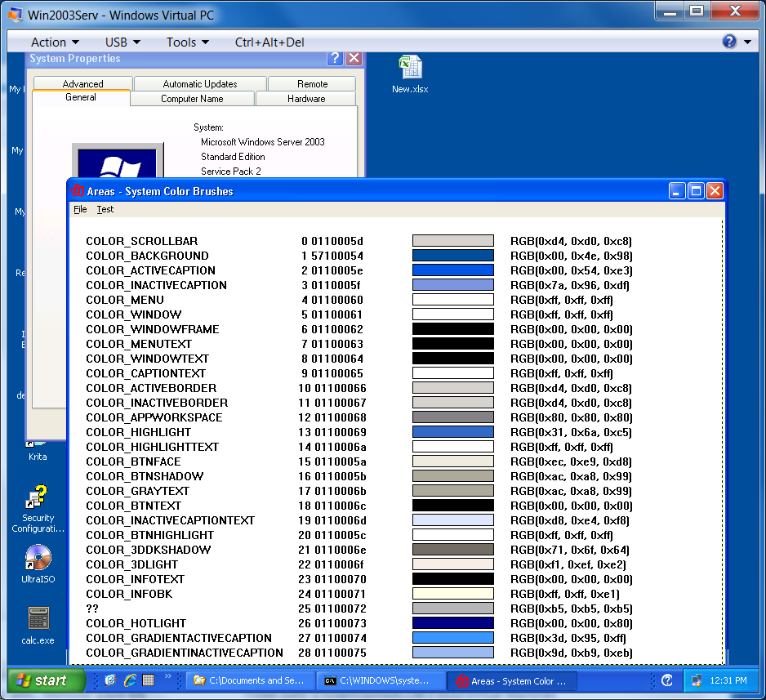Screen dimensions: 766x700
Task: Expand the arrow beside the help icon
Action: pos(747,42)
